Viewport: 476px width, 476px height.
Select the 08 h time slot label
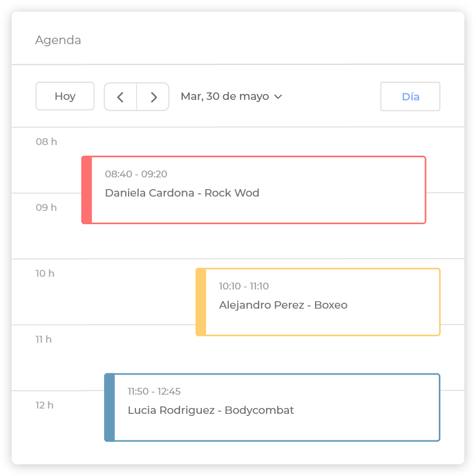[46, 142]
